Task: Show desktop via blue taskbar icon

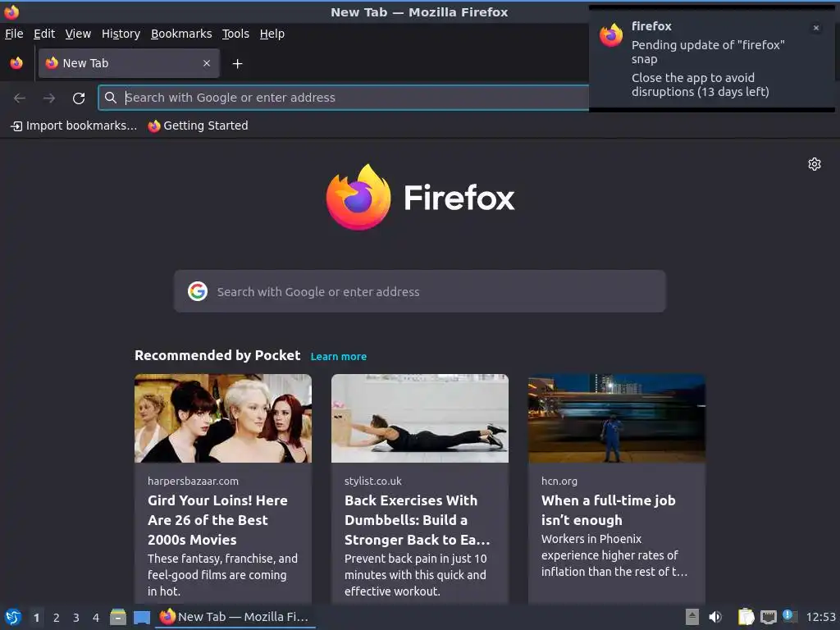Action: [141, 617]
